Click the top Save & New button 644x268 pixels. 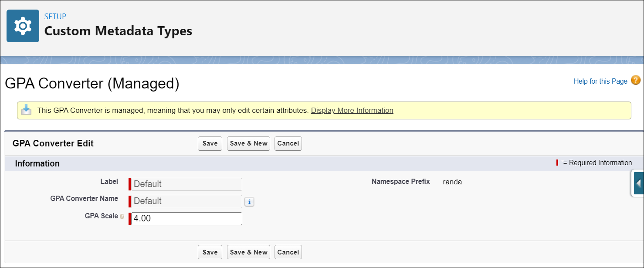click(249, 143)
